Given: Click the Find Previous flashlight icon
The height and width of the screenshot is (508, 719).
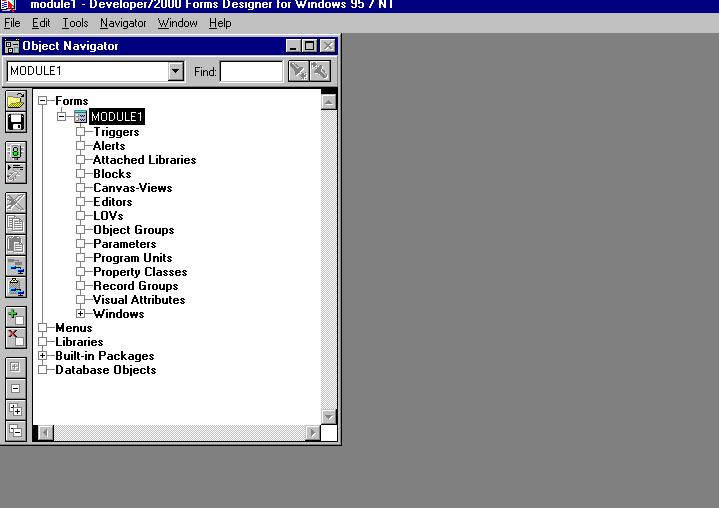Looking at the screenshot, I should [320, 72].
